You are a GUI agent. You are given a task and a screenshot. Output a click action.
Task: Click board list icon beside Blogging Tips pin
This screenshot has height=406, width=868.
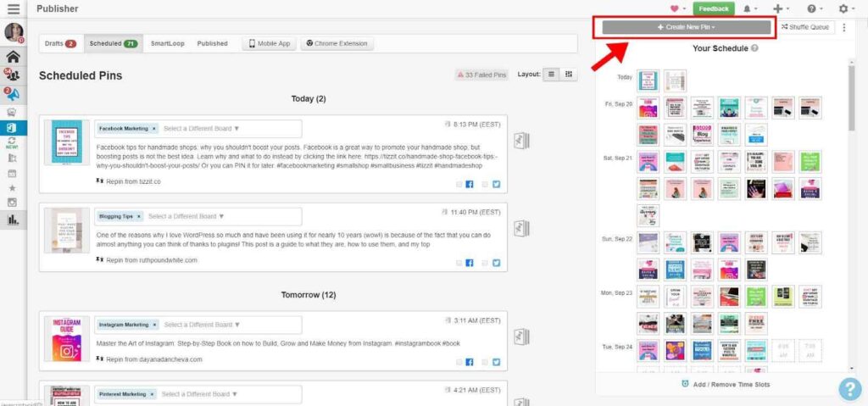521,228
